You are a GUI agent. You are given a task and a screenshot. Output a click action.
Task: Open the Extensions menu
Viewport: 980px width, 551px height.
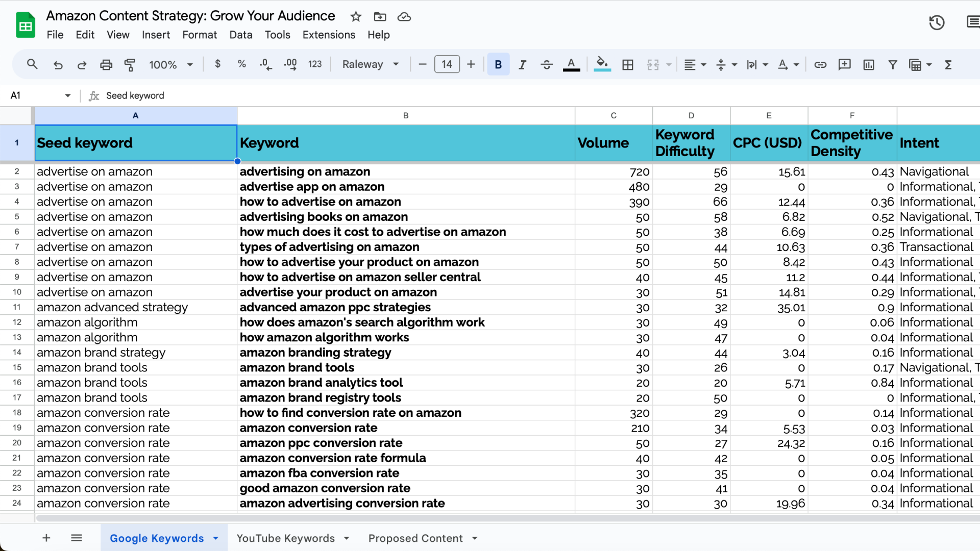click(329, 35)
